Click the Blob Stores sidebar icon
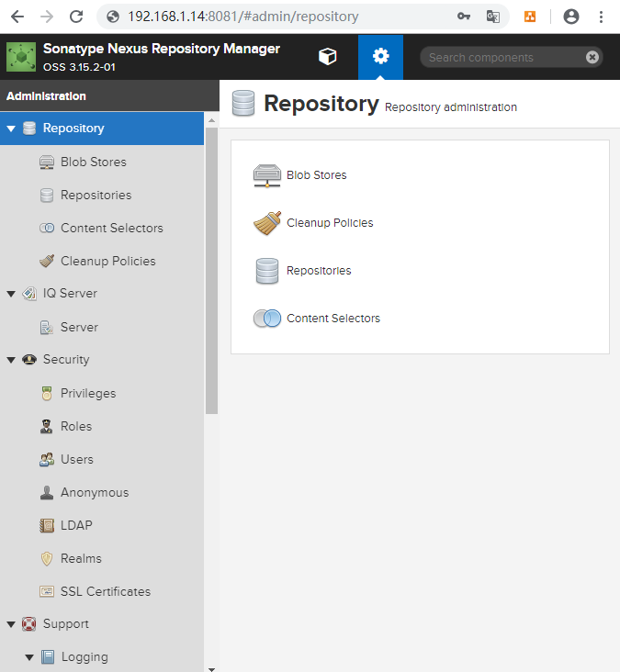Screen dimensions: 620x672 point(47,162)
